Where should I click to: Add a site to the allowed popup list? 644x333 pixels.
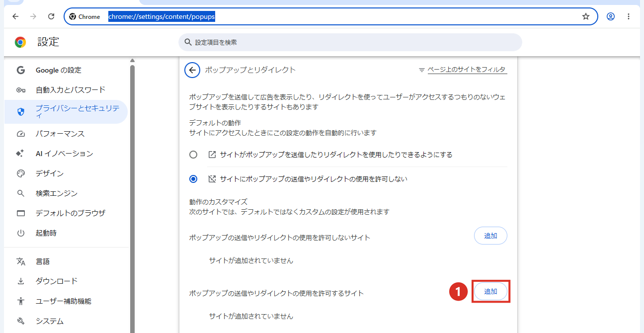(x=490, y=291)
